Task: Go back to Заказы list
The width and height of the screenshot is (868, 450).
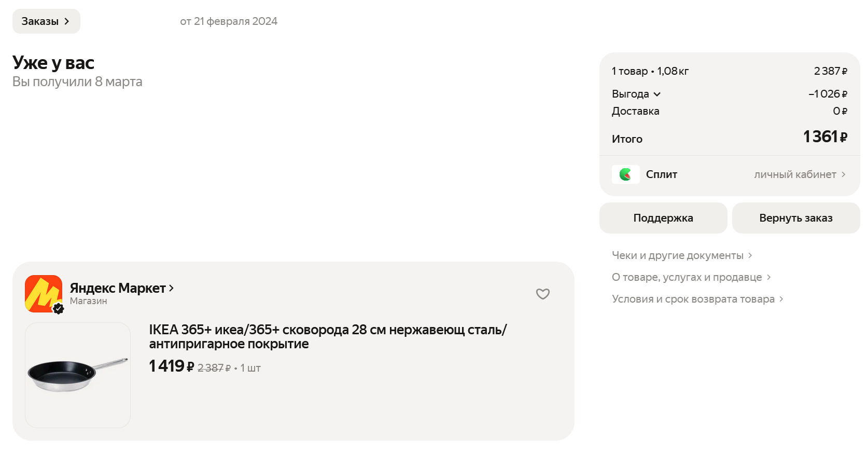Action: tap(46, 21)
